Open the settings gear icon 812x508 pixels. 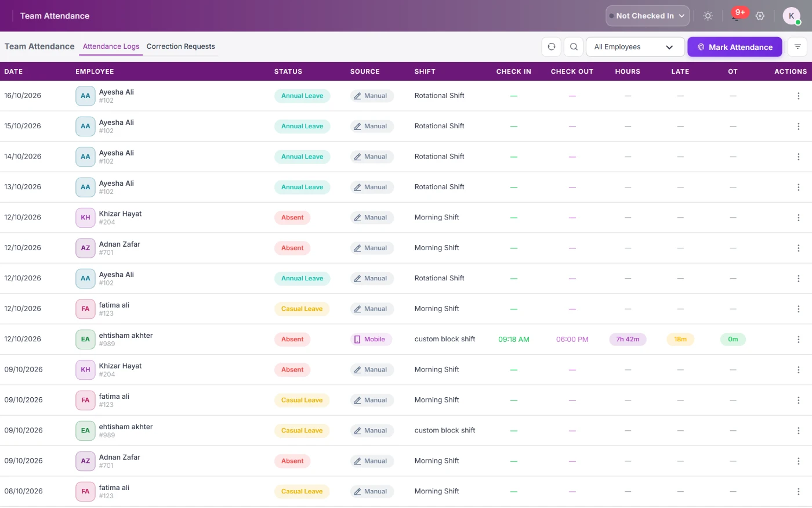click(760, 16)
